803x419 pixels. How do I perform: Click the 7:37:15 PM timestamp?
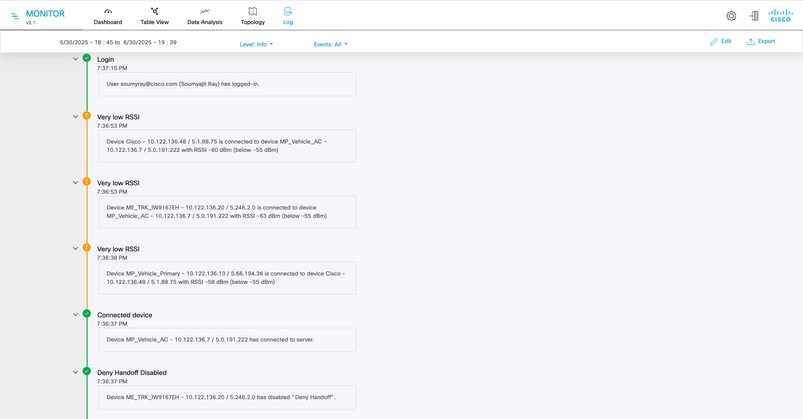tap(112, 68)
